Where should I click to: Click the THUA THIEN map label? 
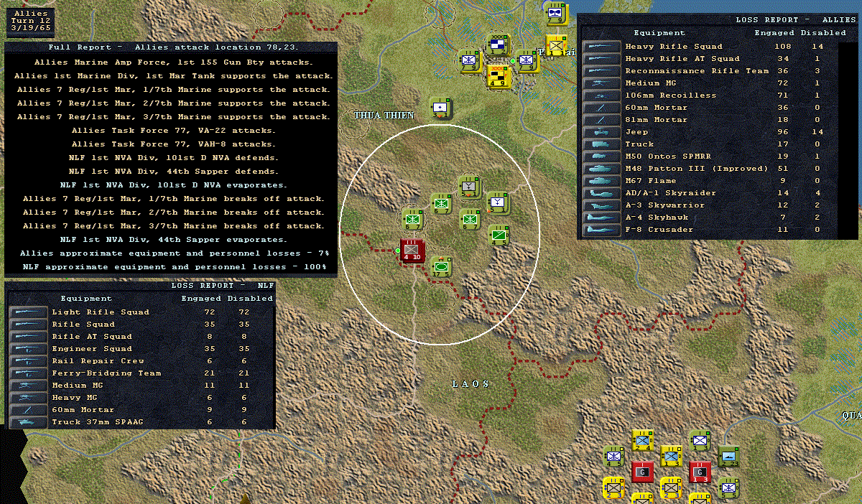tap(384, 116)
